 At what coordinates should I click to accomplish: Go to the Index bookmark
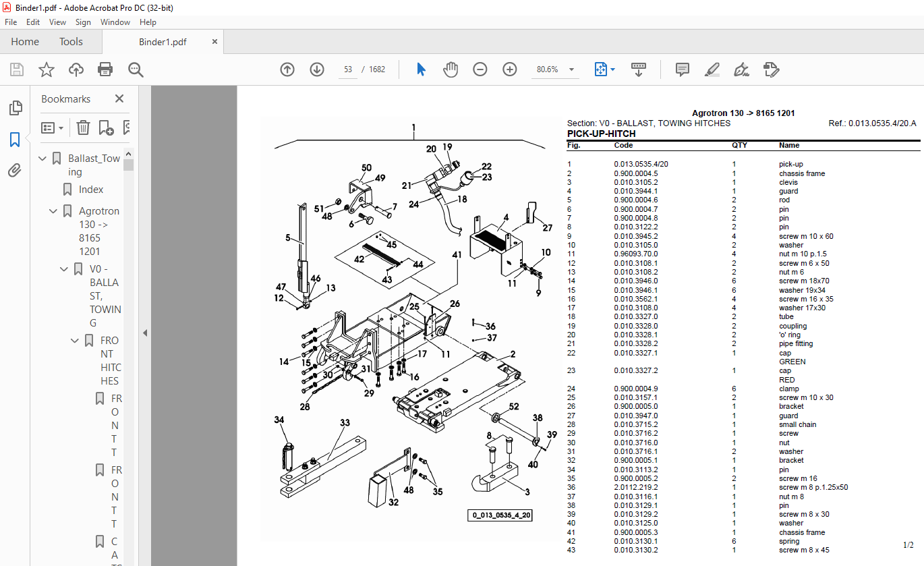(91, 190)
